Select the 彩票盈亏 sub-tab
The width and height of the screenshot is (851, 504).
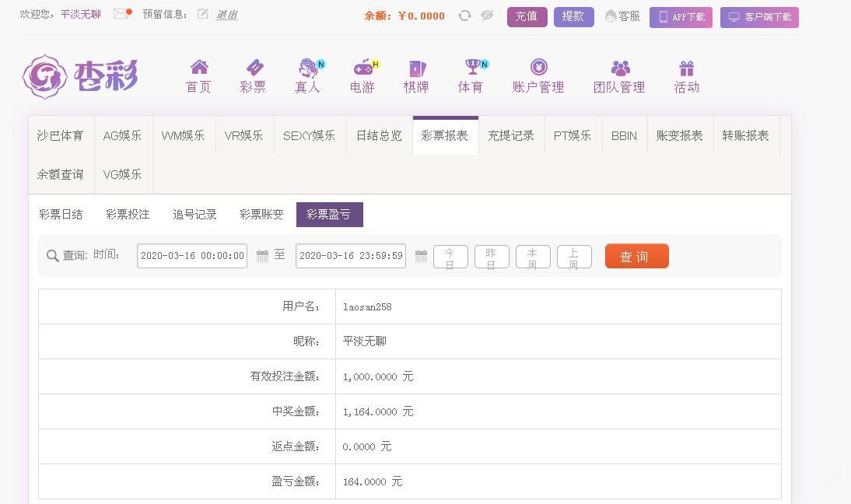(330, 215)
